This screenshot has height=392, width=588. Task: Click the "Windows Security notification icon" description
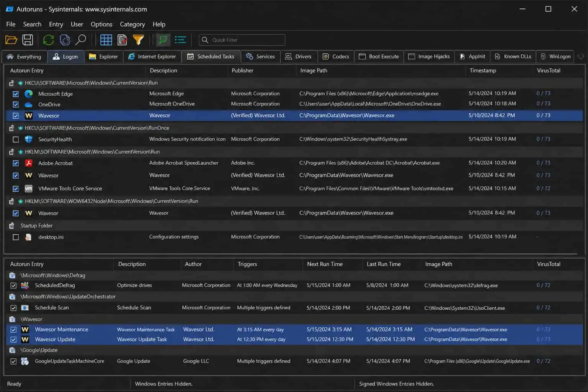coord(187,139)
